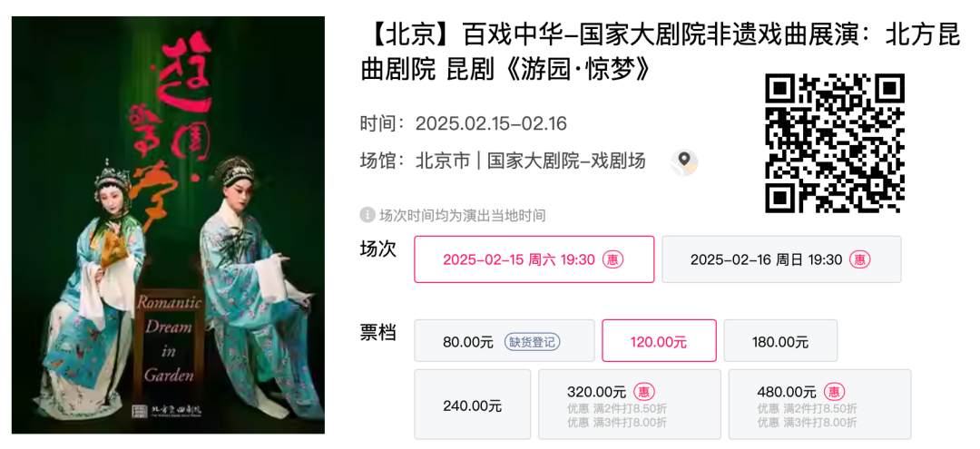Click the 惠 badge on the 02-16 session
The height and width of the screenshot is (449, 980).
pyautogui.click(x=860, y=259)
